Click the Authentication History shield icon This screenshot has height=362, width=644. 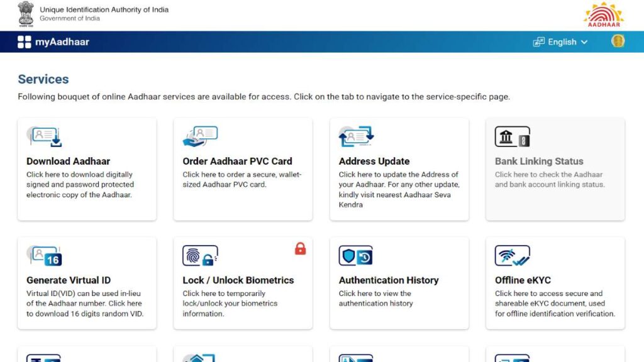356,256
